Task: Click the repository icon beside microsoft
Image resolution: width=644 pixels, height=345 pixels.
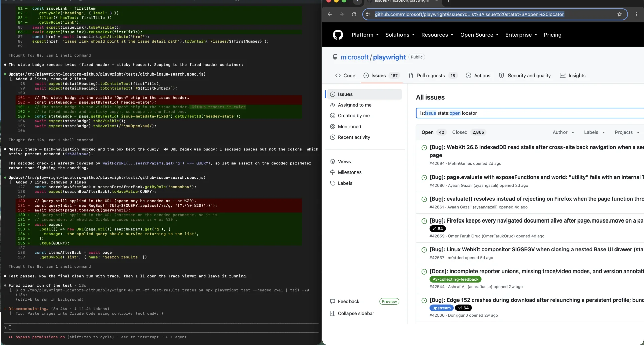Action: (335, 57)
